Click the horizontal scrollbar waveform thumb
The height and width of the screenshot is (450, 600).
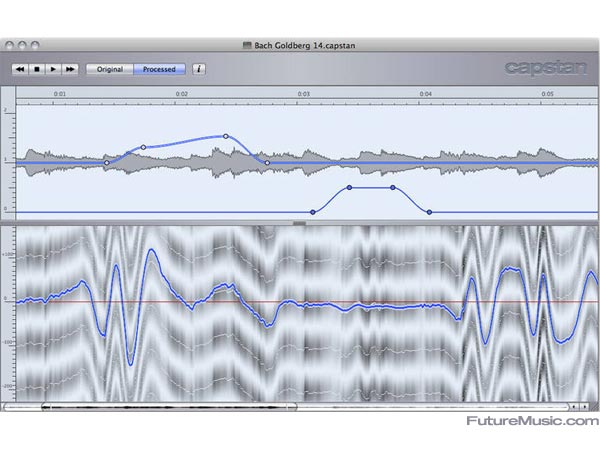click(169, 407)
